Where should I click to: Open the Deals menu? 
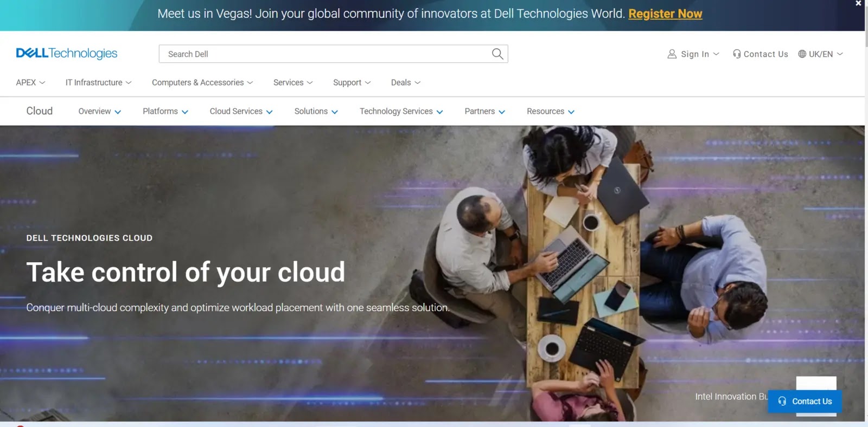(x=406, y=82)
